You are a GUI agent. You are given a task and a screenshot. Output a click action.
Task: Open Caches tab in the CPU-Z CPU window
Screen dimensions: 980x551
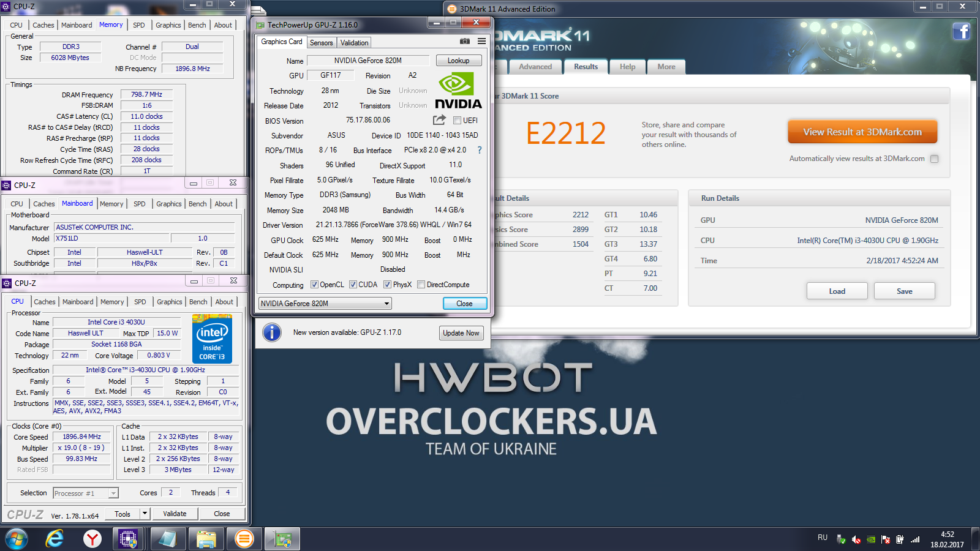pyautogui.click(x=45, y=302)
